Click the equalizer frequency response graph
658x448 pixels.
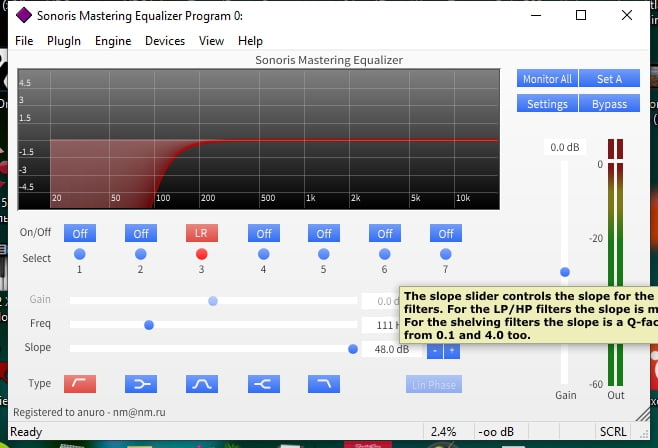(258, 139)
